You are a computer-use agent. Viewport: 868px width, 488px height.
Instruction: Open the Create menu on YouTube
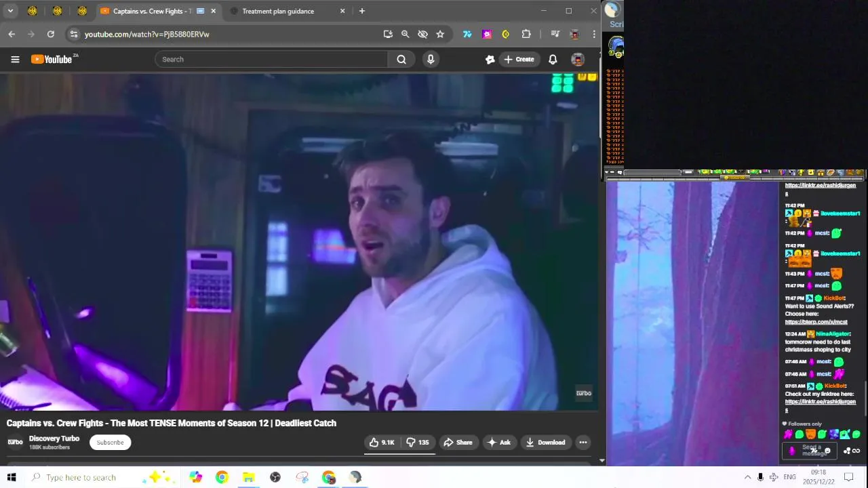(x=519, y=59)
